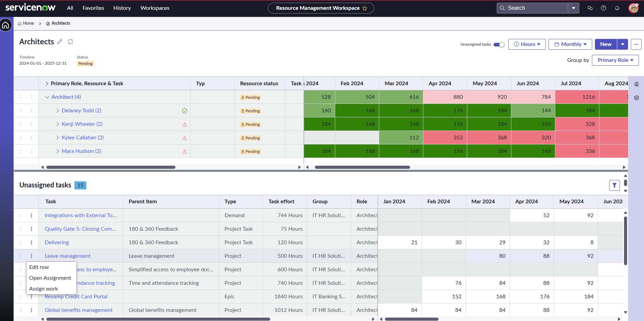Image resolution: width=644 pixels, height=321 pixels.
Task: Open the Primary Role group-by dropdown
Action: click(x=615, y=60)
